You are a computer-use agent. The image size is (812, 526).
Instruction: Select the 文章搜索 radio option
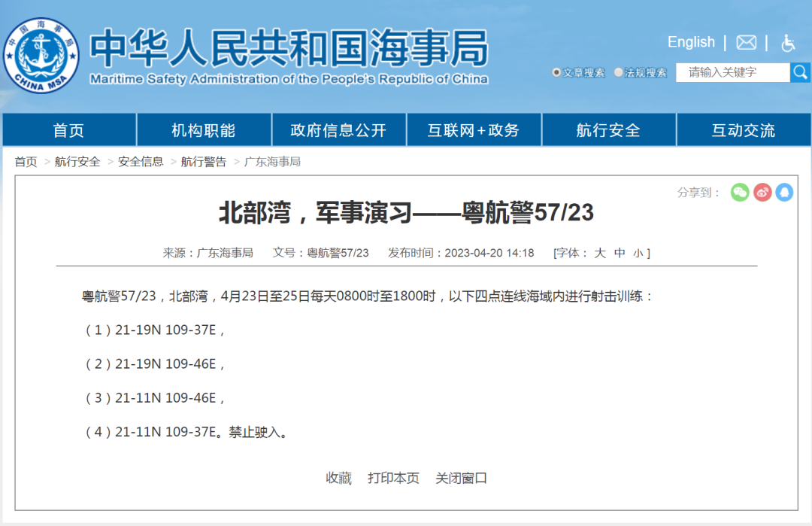coord(556,73)
